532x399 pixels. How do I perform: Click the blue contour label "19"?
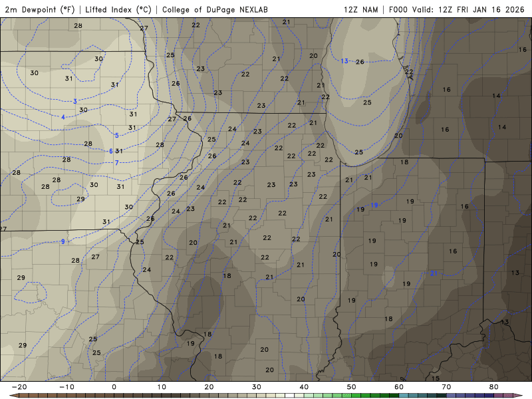[374, 205]
